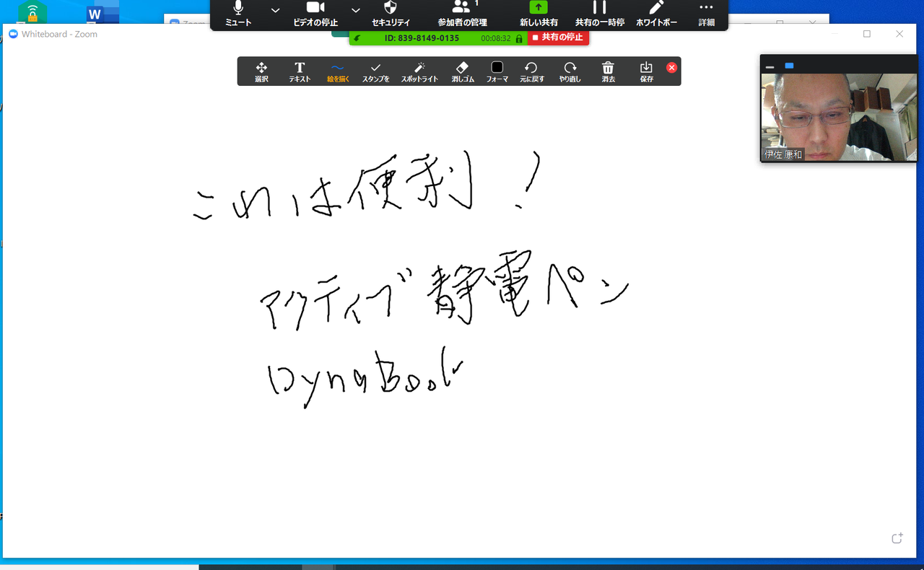Switch video panel layout with blue icon
The height and width of the screenshot is (570, 924).
(789, 66)
